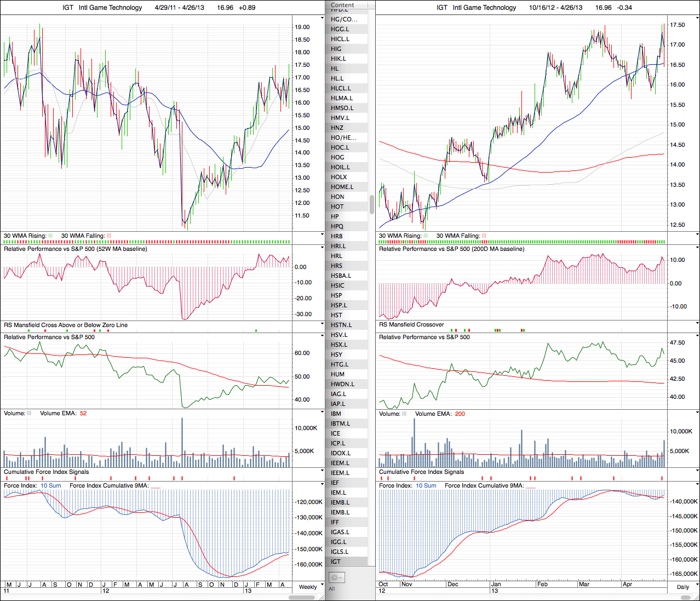
Task: Open the gear action menu below symbol list
Action: click(x=336, y=577)
